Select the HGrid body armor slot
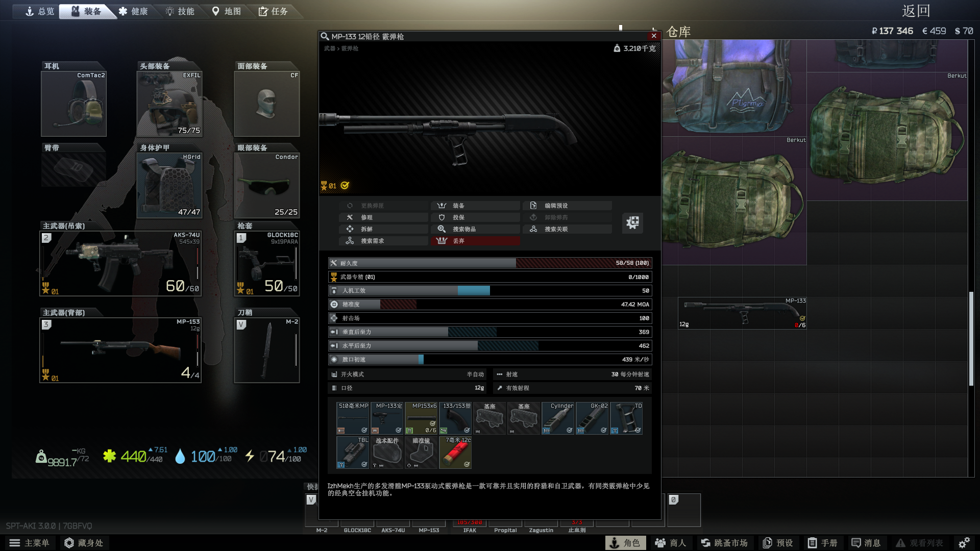 pyautogui.click(x=169, y=185)
